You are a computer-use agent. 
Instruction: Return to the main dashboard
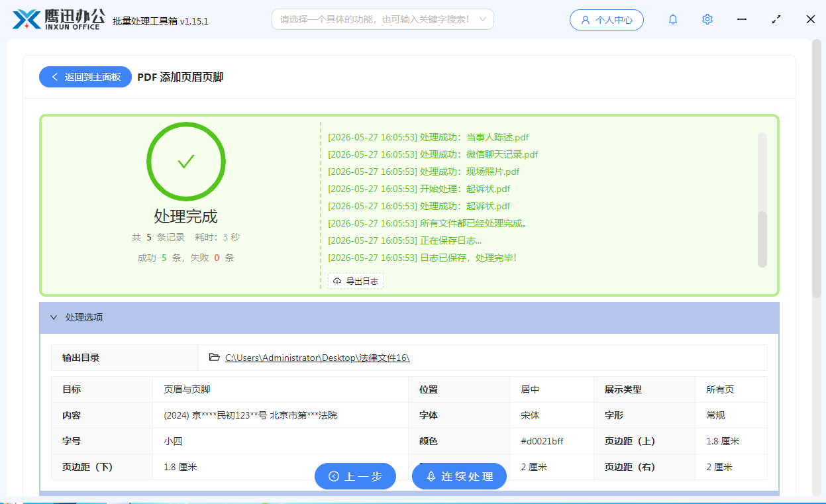85,77
